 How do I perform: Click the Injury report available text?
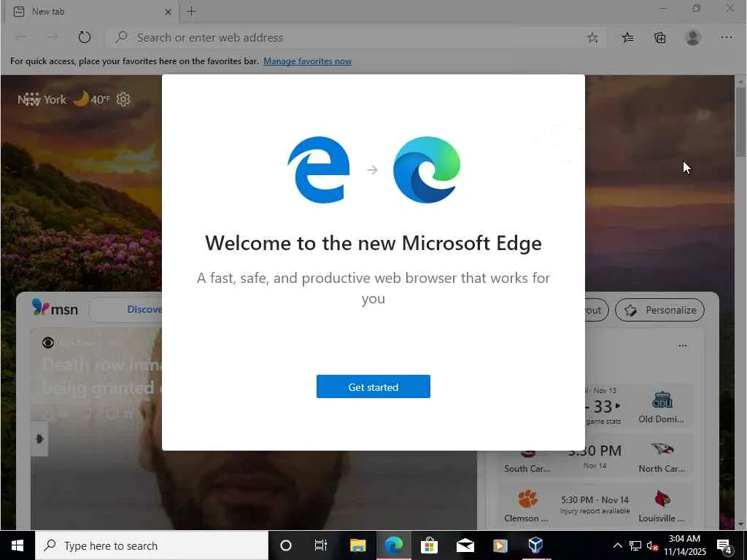coord(595,511)
